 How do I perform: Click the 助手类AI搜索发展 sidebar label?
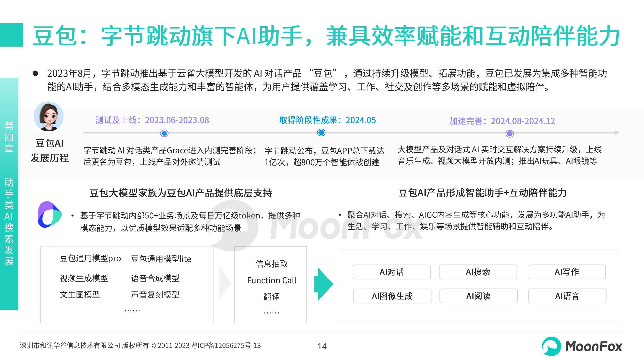pyautogui.click(x=9, y=222)
